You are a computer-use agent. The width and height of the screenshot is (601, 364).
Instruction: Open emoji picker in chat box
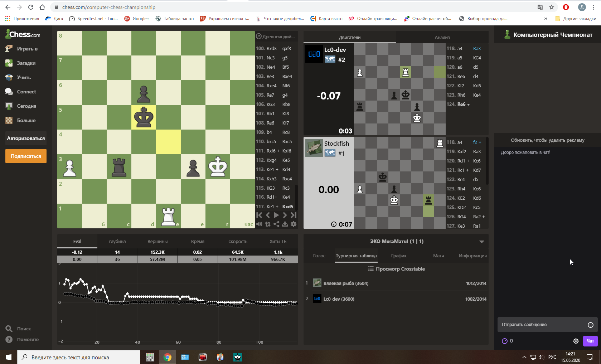pos(591,325)
